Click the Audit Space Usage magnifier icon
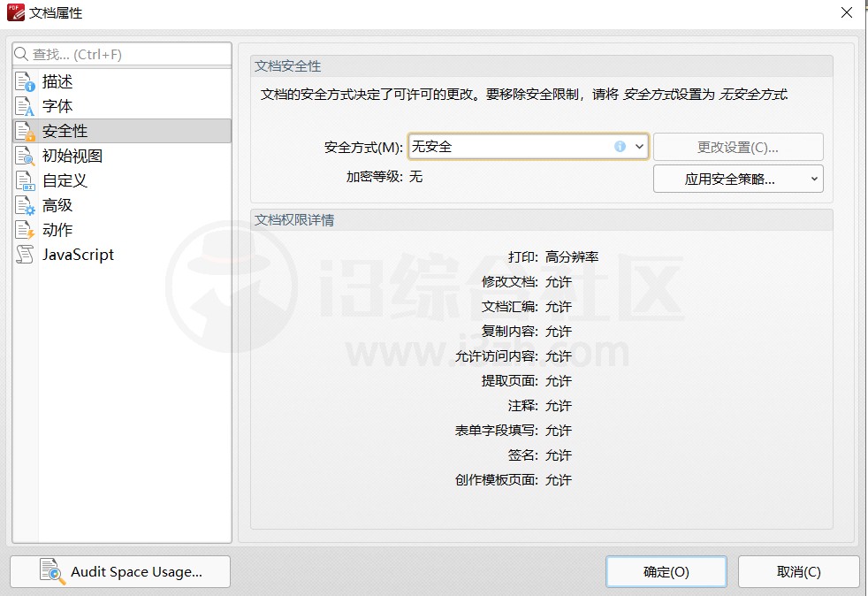This screenshot has height=596, width=868. 52,571
